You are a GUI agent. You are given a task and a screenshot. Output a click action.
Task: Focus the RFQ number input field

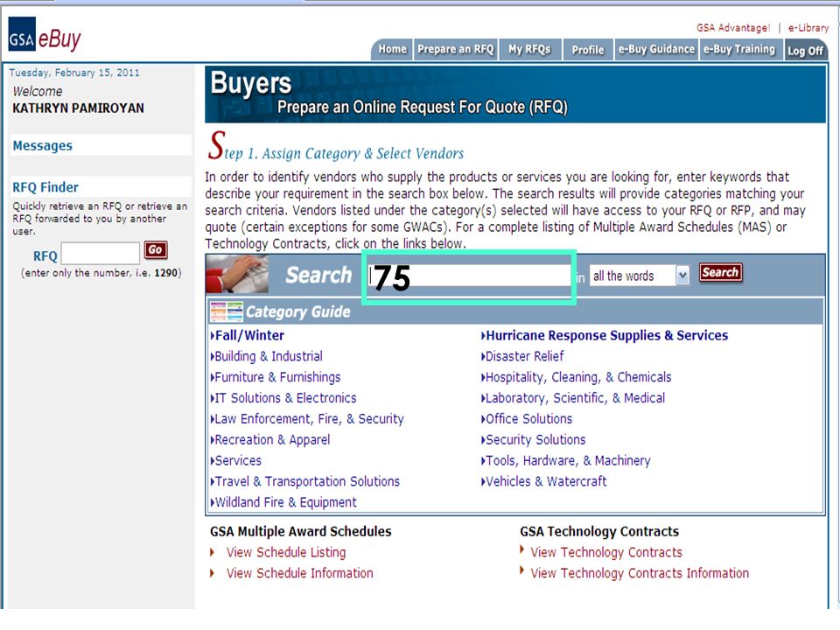(100, 253)
